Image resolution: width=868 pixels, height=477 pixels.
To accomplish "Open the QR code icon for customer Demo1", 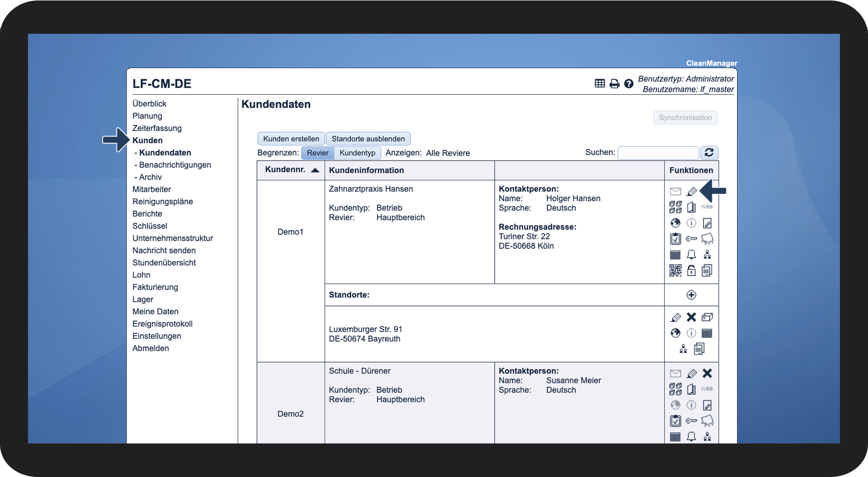I will pos(675,270).
